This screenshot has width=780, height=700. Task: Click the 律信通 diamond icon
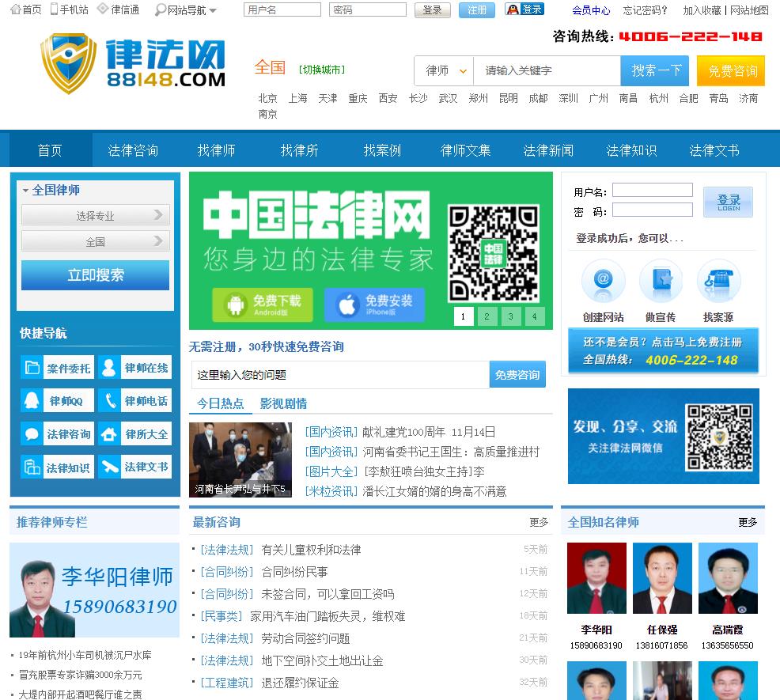click(x=103, y=9)
